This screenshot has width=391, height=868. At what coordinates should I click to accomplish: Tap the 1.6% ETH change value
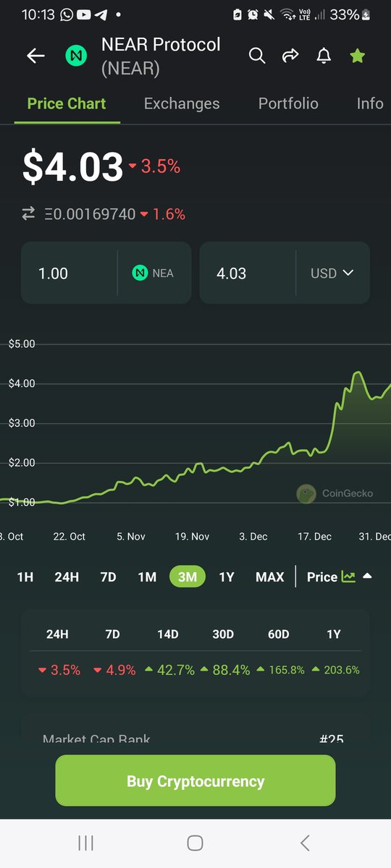[x=163, y=213]
